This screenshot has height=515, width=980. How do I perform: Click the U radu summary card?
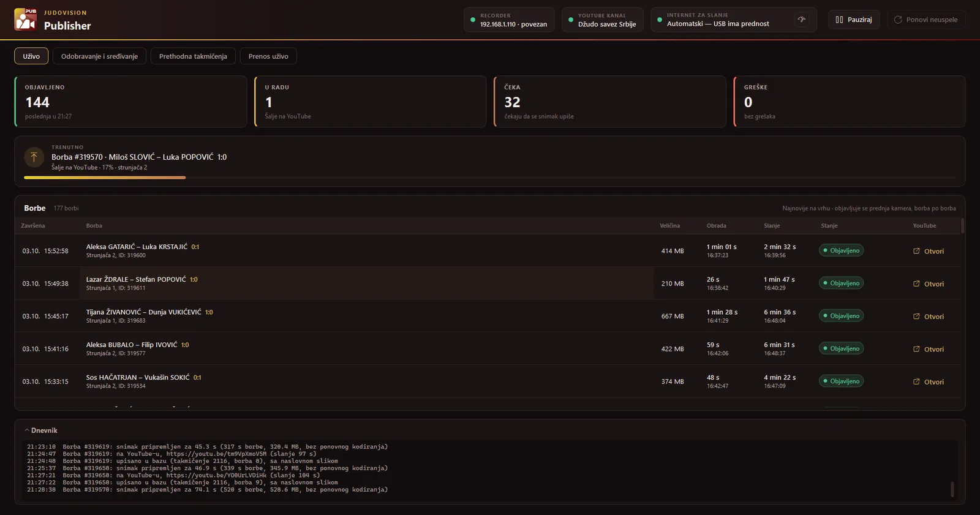[371, 102]
